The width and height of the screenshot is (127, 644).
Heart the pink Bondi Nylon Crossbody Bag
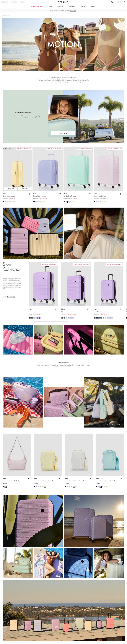28,478
